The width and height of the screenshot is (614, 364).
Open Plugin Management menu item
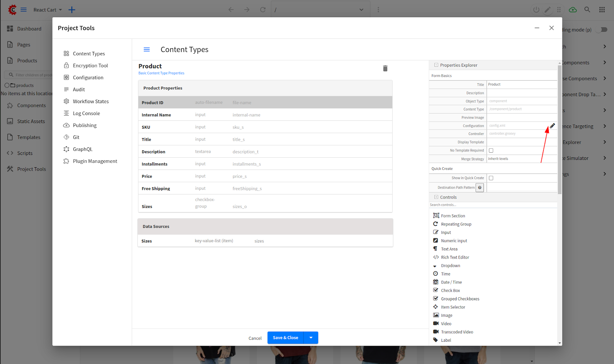click(x=95, y=161)
